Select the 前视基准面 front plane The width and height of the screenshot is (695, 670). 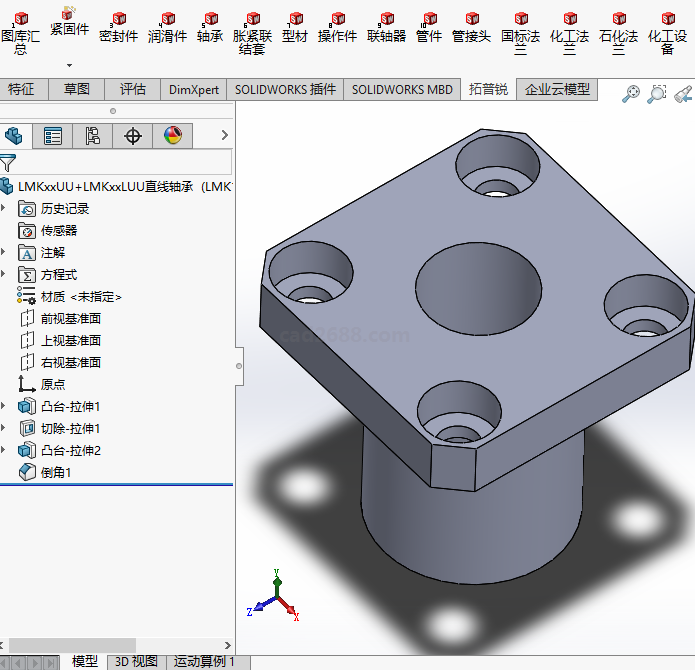(70, 318)
